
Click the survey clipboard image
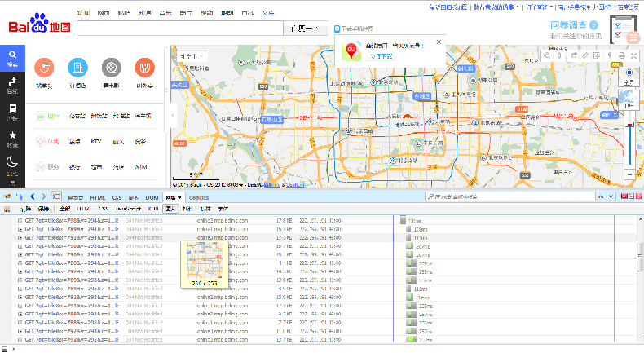tap(624, 29)
